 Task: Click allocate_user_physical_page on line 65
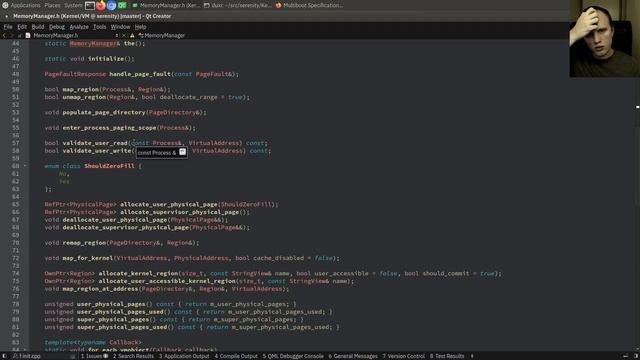coord(169,204)
